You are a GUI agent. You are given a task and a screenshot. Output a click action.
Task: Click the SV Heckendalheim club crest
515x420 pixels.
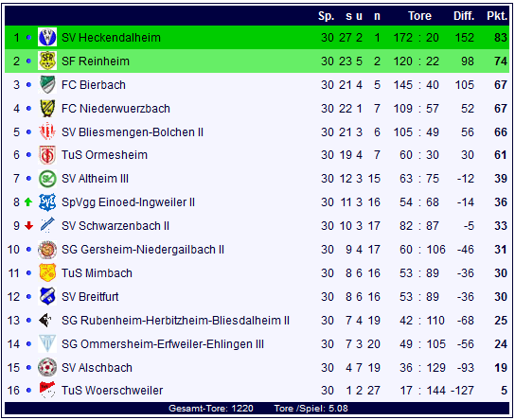(47, 37)
